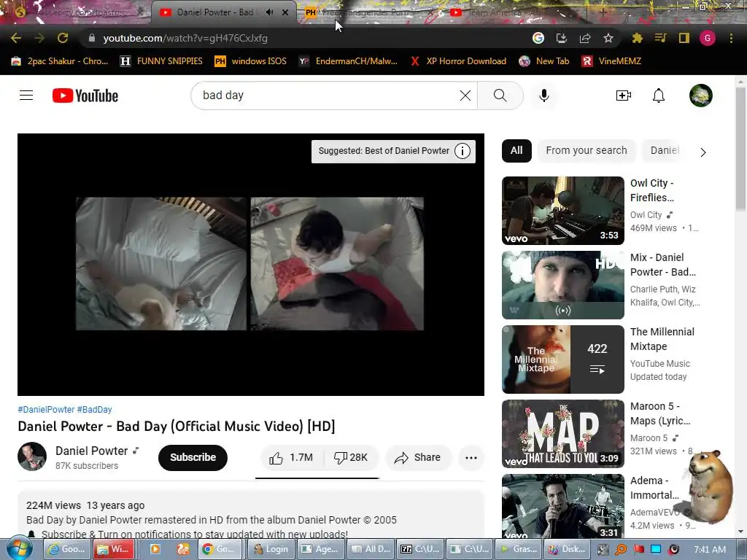The image size is (747, 560).
Task: Like the video (1.7M)
Action: [291, 458]
